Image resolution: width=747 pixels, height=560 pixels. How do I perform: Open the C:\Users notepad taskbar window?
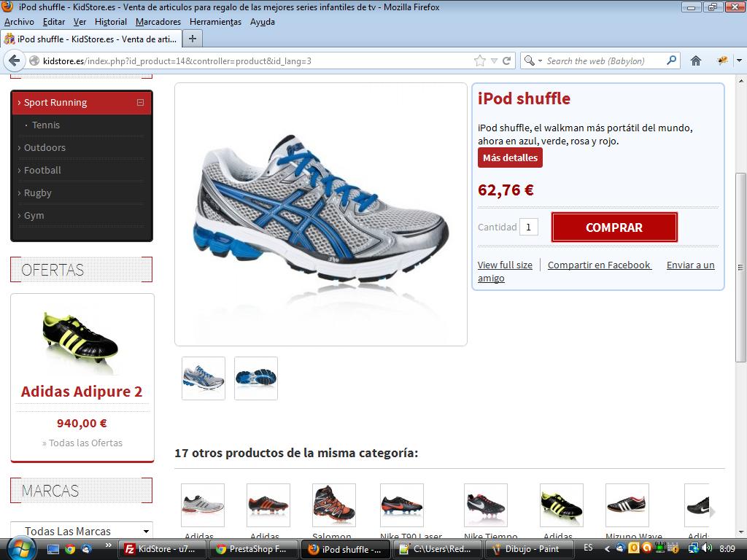pos(437,548)
